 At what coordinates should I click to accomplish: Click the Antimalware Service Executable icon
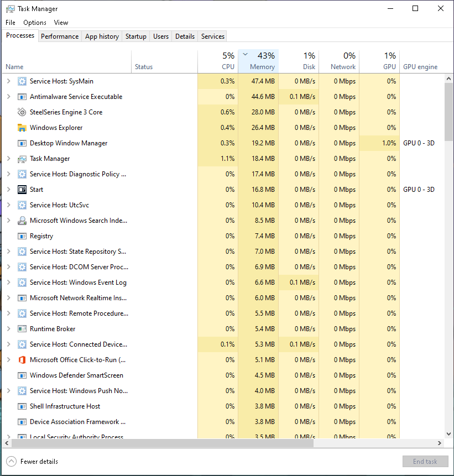click(22, 97)
